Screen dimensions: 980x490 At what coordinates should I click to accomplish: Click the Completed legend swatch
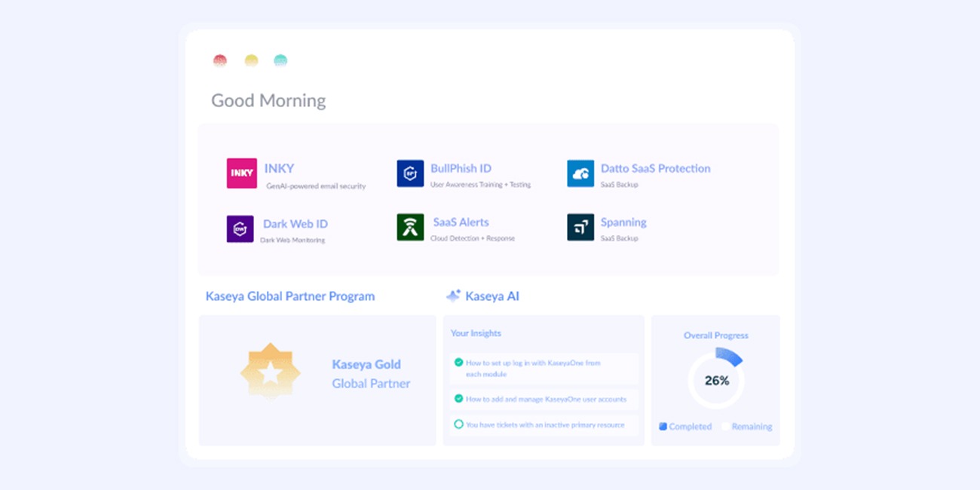point(663,427)
